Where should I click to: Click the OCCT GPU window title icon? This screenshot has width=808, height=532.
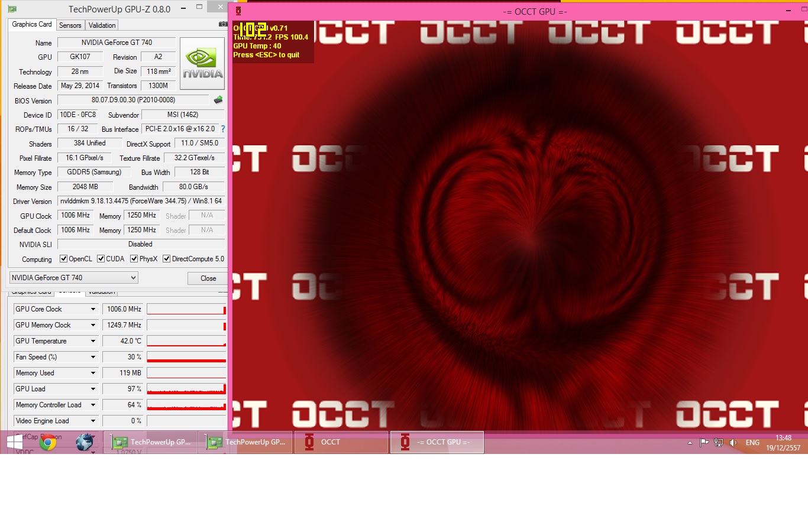(238, 11)
